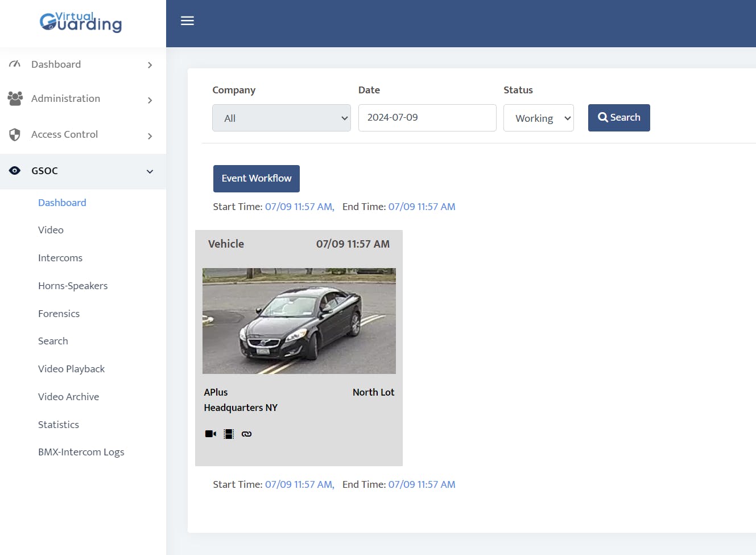Click the chain link icon on Vehicle card
756x555 pixels.
246,434
